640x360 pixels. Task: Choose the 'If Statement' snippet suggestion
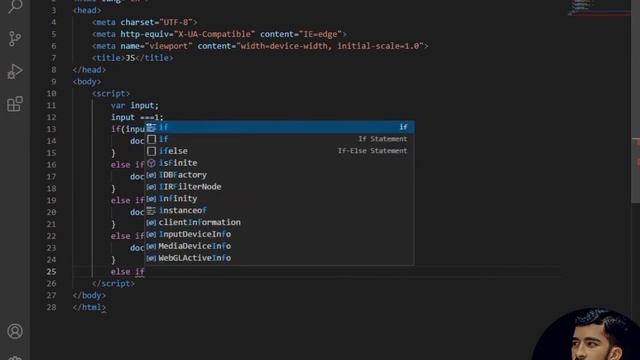tap(280, 139)
